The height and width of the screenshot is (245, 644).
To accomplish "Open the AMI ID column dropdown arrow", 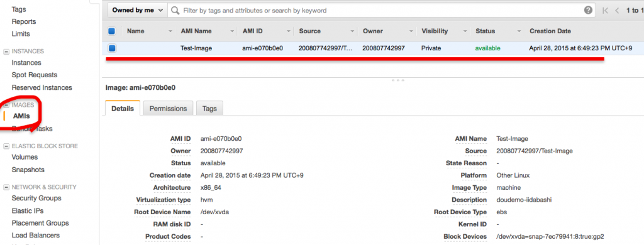I will pyautogui.click(x=289, y=31).
